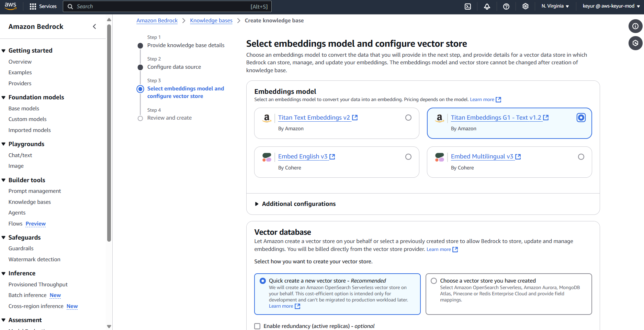Go to Amazon Bedrock breadcrumb link
This screenshot has width=644, height=330.
pyautogui.click(x=157, y=21)
